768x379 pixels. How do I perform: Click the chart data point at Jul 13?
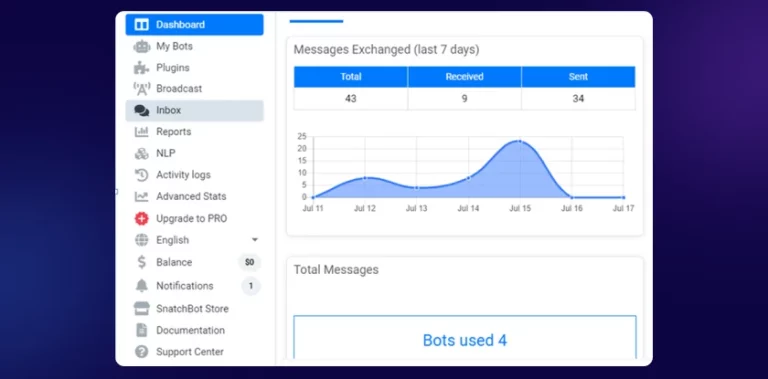(x=417, y=188)
